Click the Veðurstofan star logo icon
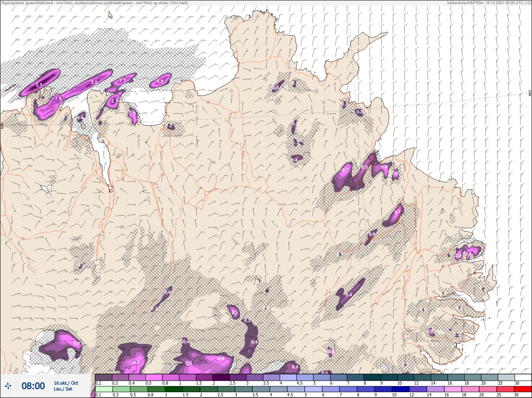 8,386
